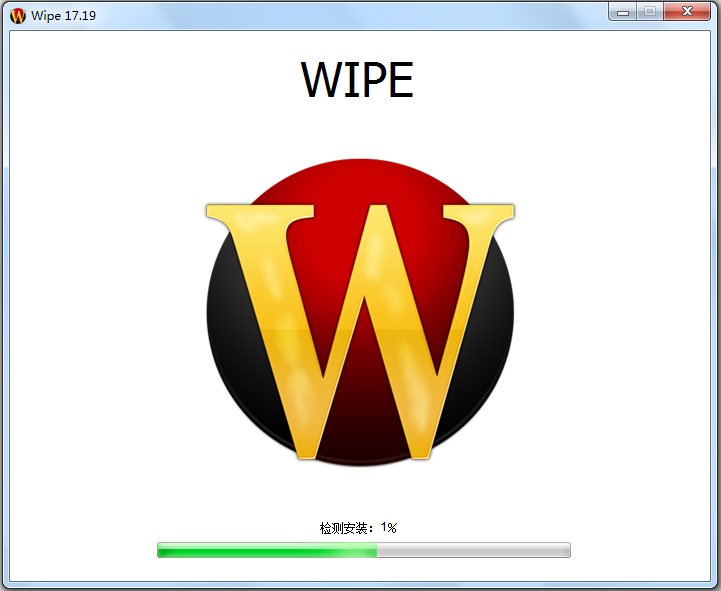Click the large W logo image

(360, 312)
